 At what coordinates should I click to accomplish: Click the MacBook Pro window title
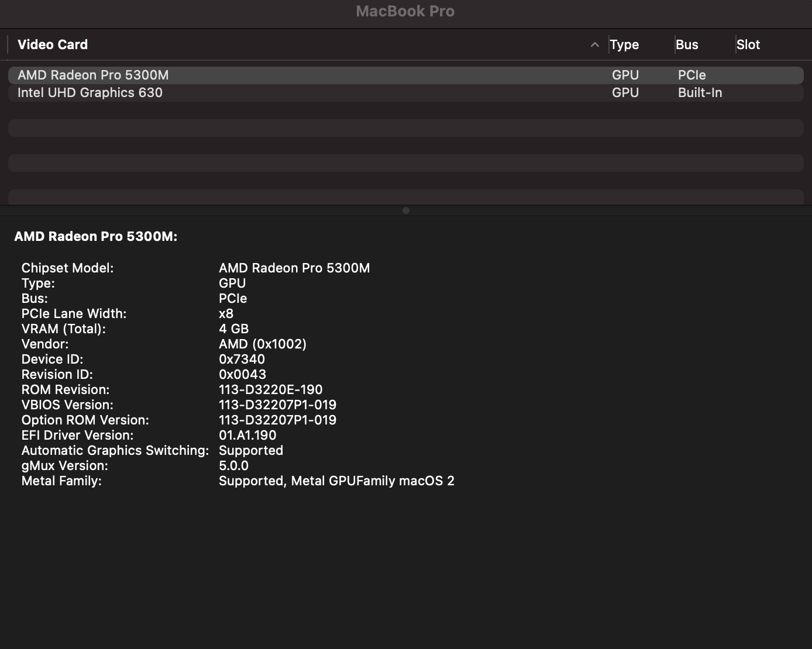[x=405, y=11]
